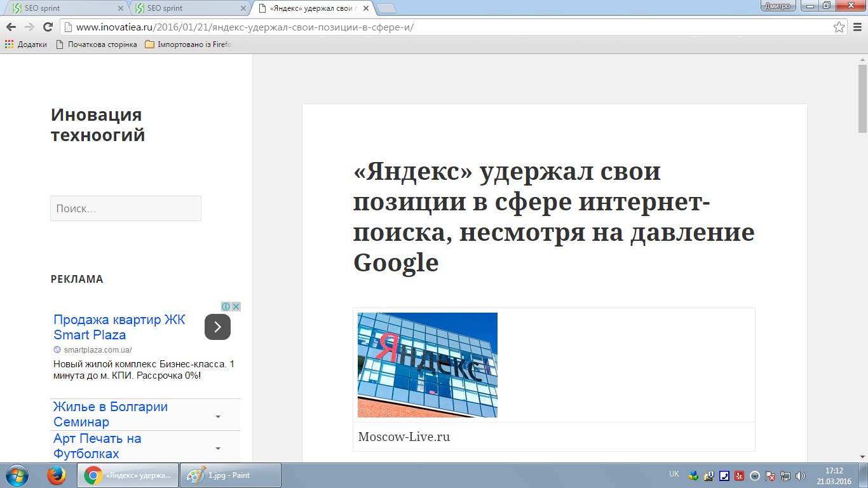The height and width of the screenshot is (488, 868).
Task: Click the scrollbar down arrow
Action: tap(862, 457)
